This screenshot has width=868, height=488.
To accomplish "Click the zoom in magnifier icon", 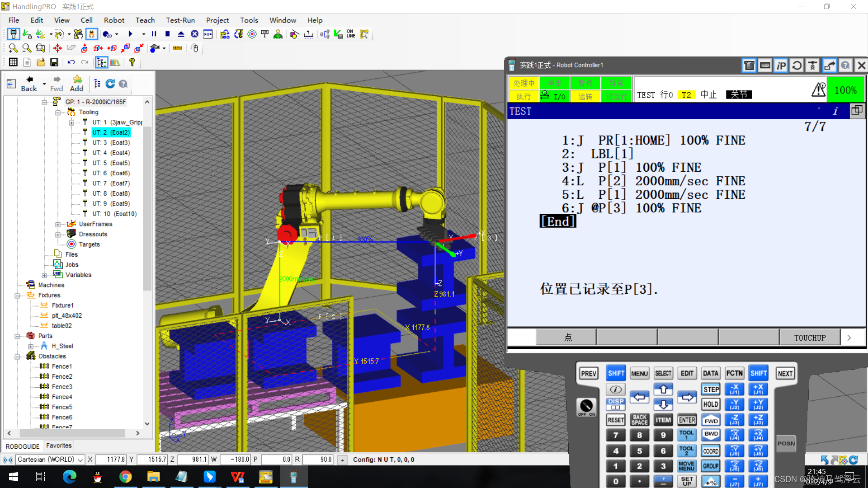I will (13, 48).
